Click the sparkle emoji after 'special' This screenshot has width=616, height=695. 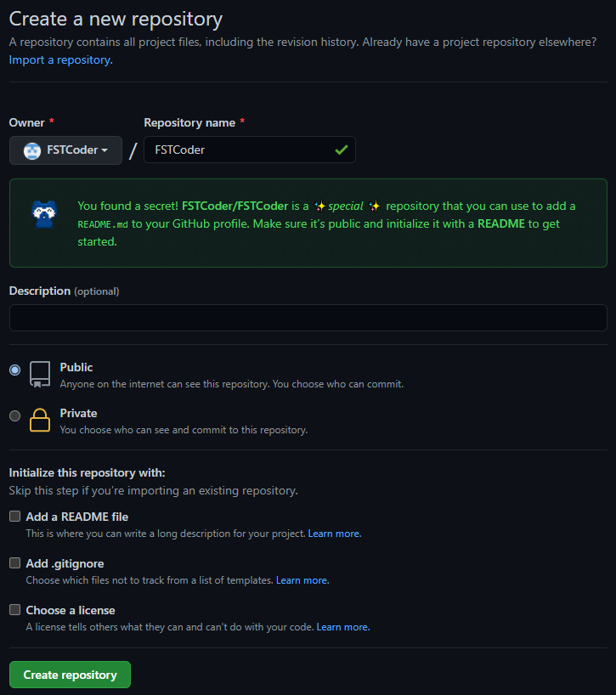(x=375, y=206)
